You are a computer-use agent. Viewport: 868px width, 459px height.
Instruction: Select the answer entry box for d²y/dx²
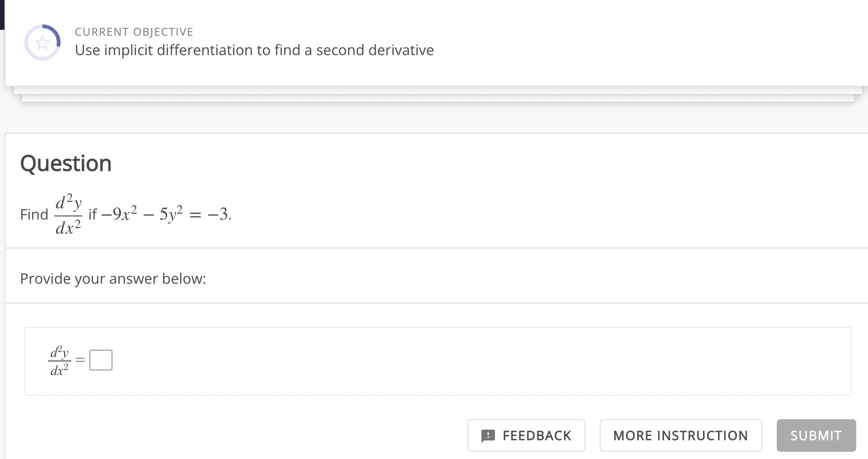coord(101,360)
